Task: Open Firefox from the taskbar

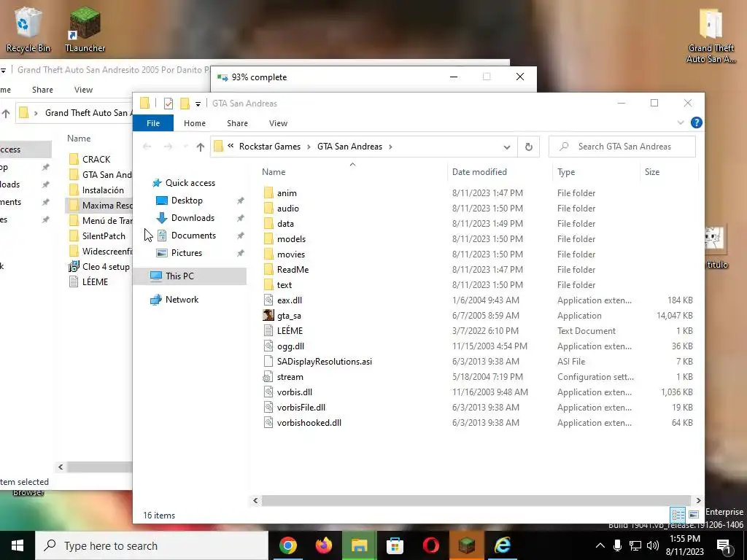Action: point(323,545)
